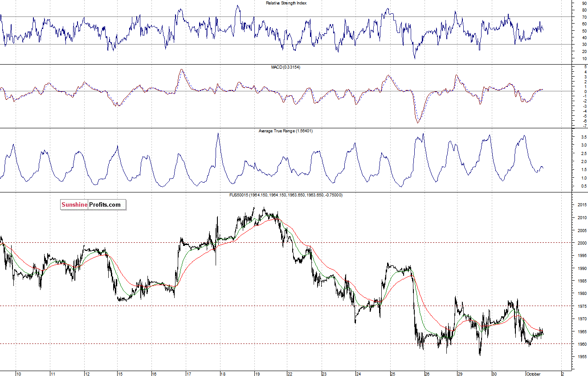Image resolution: width=588 pixels, height=376 pixels.
Task: Click the MACD (0.33154) panel label
Action: pos(286,67)
